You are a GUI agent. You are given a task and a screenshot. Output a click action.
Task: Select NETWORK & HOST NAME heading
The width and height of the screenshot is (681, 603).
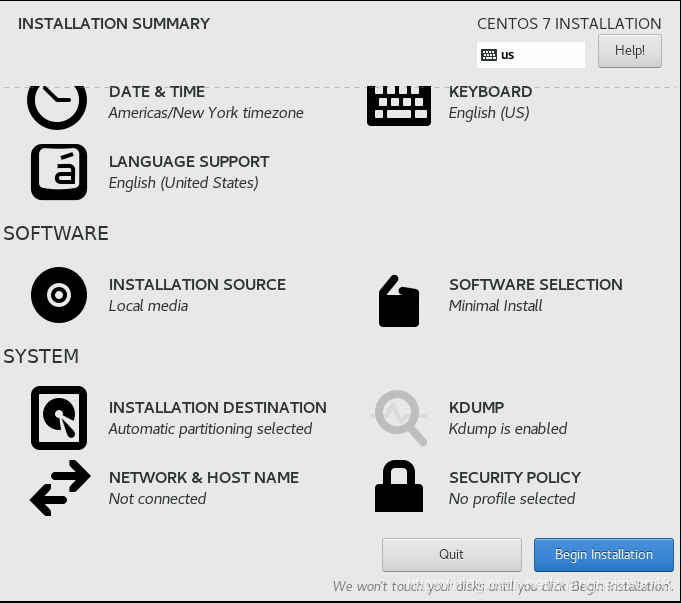tap(204, 477)
